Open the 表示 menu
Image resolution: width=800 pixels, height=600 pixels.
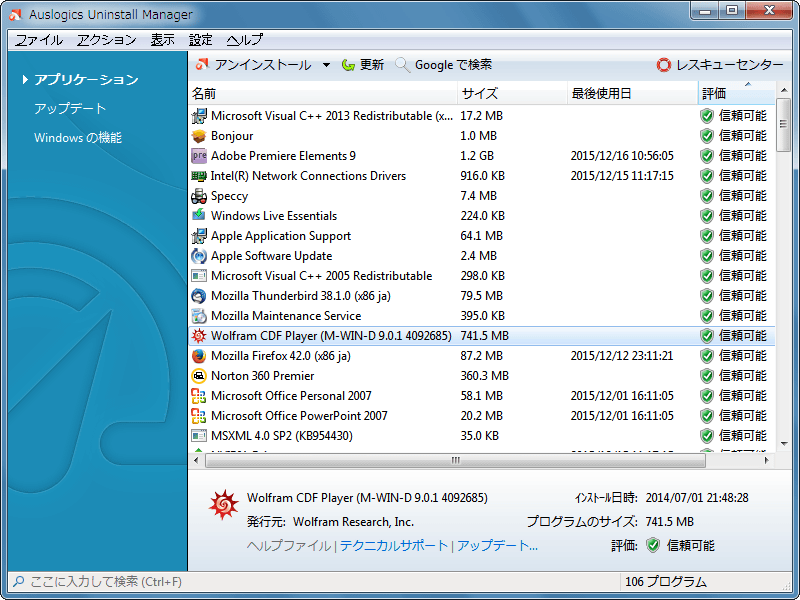[162, 40]
